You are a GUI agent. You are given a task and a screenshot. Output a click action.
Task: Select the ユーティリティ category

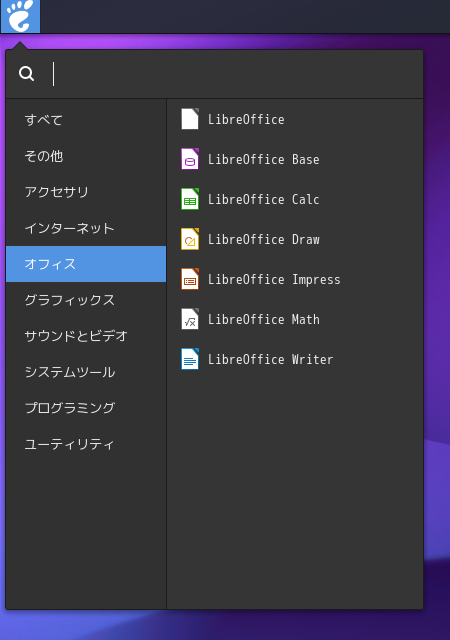pos(86,443)
